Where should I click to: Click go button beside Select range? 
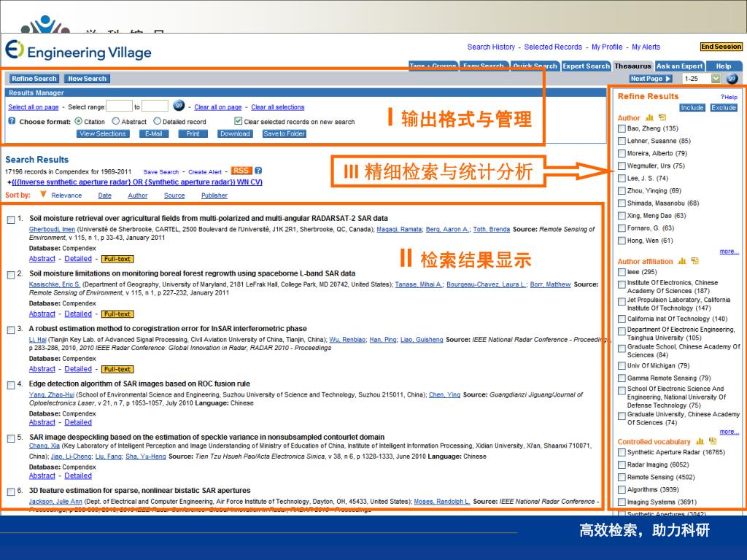pyautogui.click(x=179, y=105)
